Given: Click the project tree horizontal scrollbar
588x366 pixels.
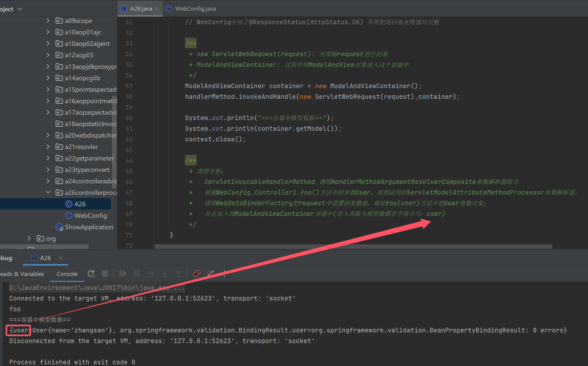Looking at the screenshot, I should pyautogui.click(x=44, y=246).
